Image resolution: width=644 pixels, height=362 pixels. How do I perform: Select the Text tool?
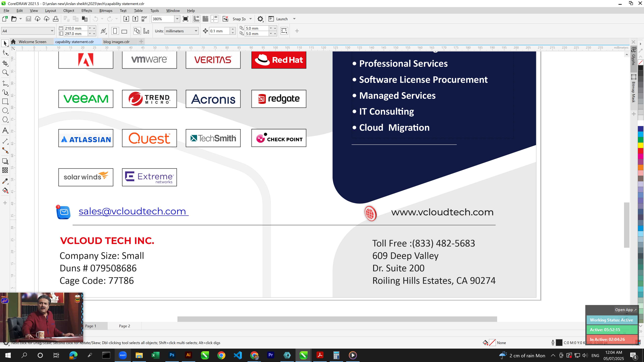5,130
